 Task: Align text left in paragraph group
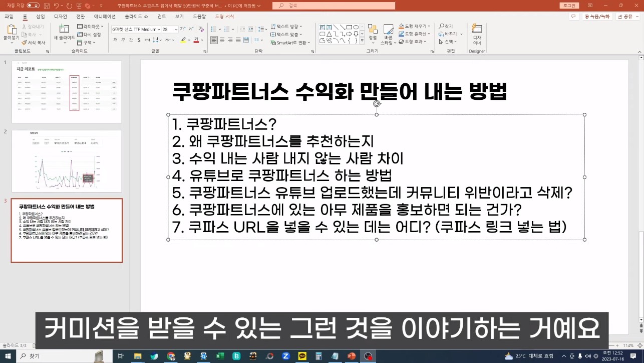[214, 40]
